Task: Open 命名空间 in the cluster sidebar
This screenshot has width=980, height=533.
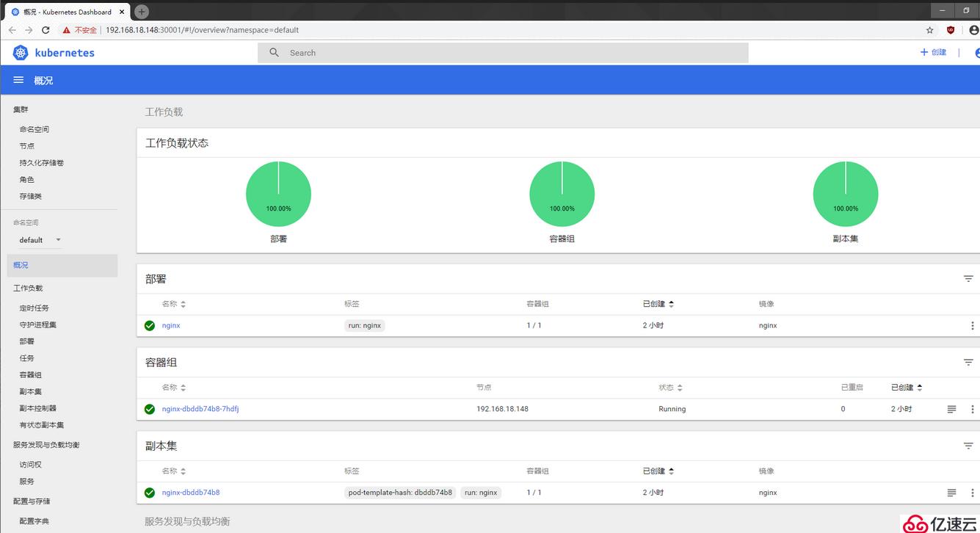Action: tap(35, 129)
